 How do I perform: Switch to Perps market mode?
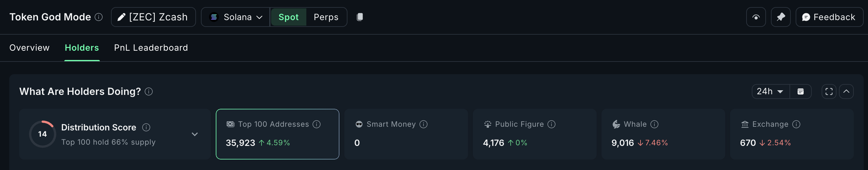point(325,17)
